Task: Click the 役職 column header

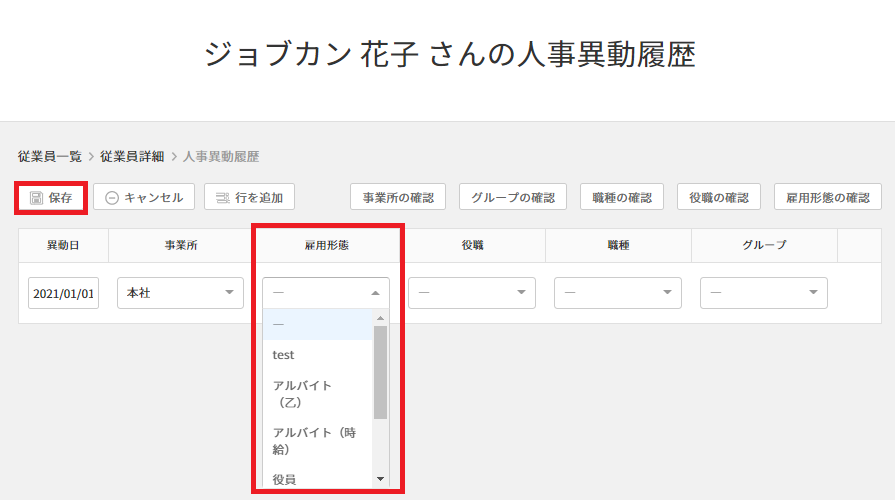Action: tap(473, 245)
